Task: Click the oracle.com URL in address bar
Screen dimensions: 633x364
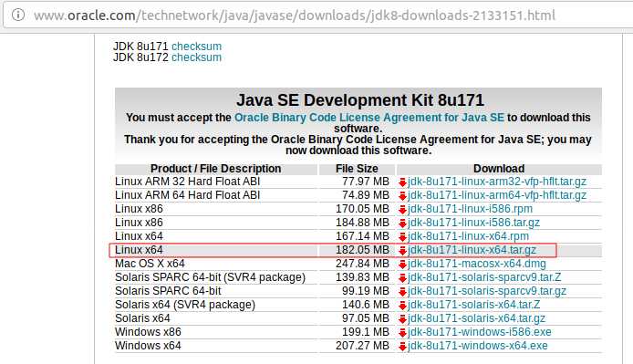Action: [x=295, y=16]
